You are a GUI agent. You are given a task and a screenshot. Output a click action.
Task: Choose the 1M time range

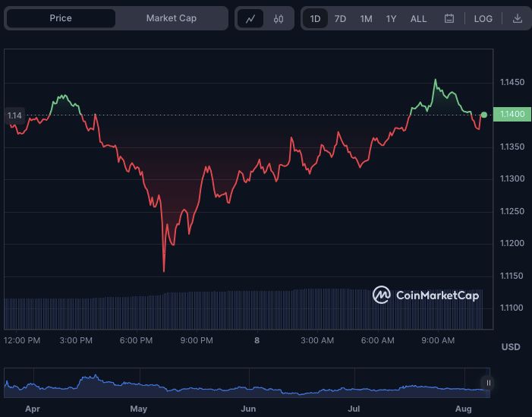pyautogui.click(x=366, y=18)
